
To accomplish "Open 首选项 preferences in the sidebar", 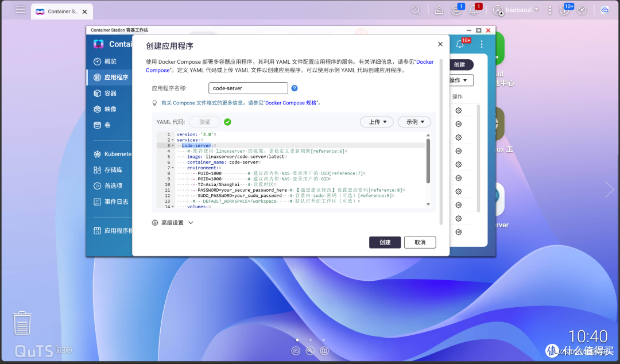I will (x=110, y=185).
